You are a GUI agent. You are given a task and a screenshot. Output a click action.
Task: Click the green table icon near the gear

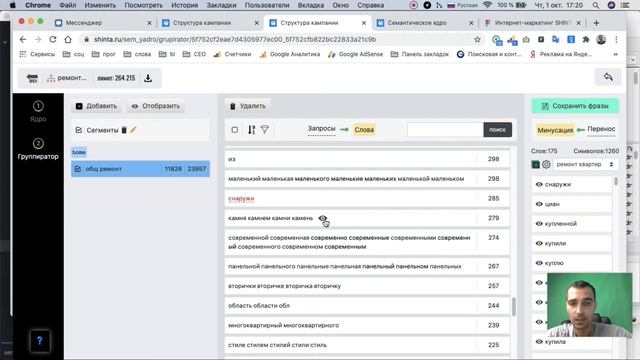pos(536,164)
